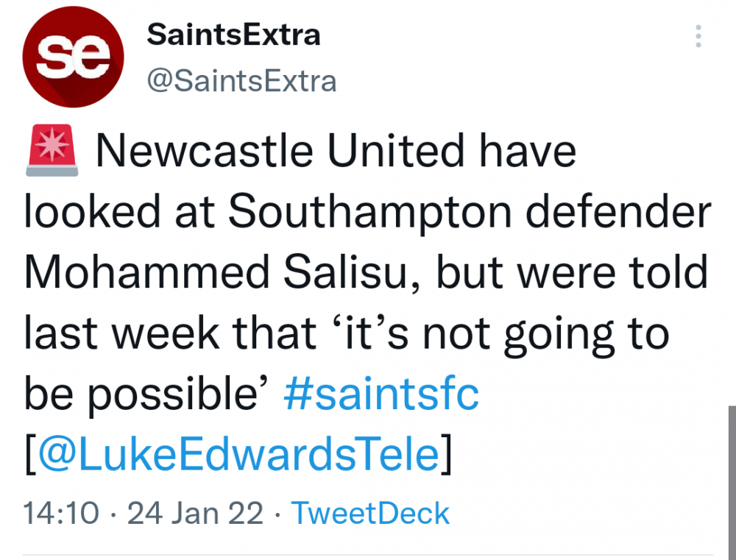The image size is (736, 560).
Task: Open the three-dot more options menu
Action: (x=698, y=37)
